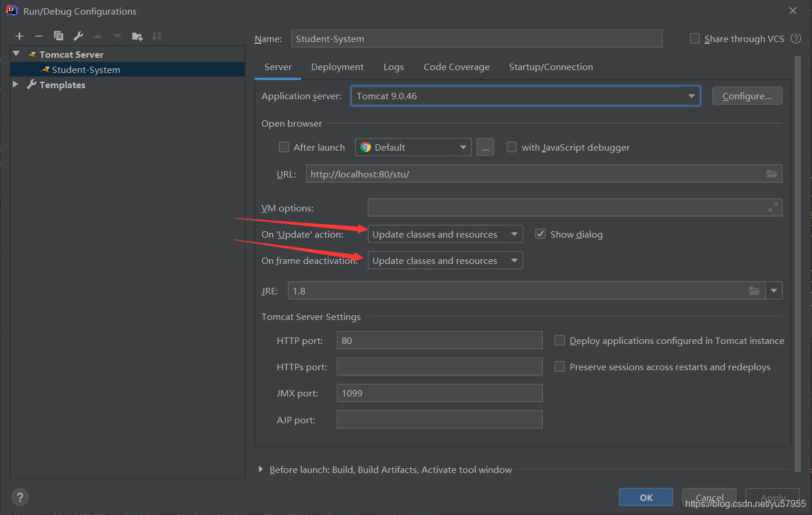Uncheck the Show dialog checkbox
The image size is (812, 515).
tap(541, 234)
